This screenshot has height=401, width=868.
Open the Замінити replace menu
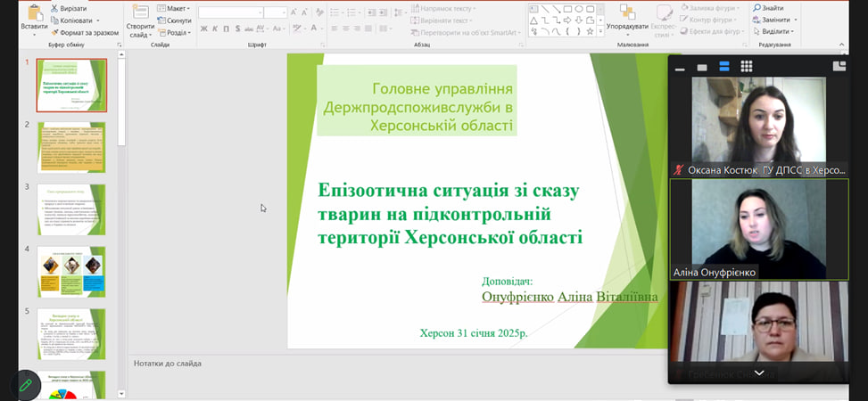pyautogui.click(x=774, y=20)
